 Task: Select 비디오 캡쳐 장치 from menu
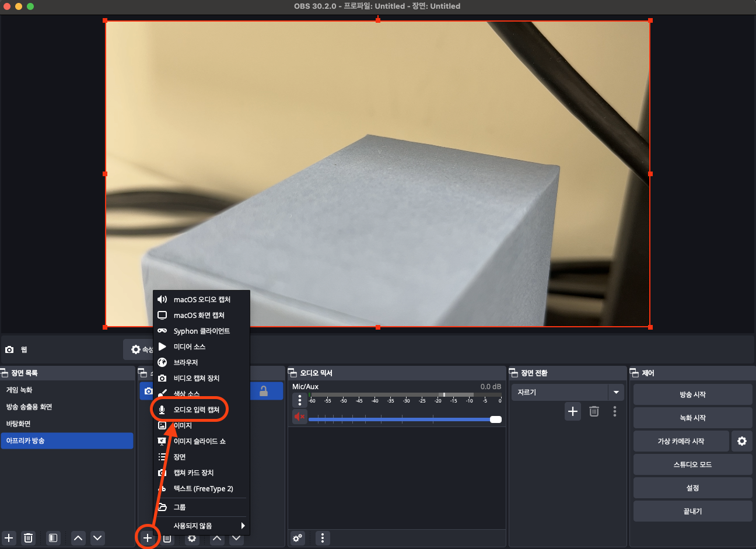[x=201, y=378]
